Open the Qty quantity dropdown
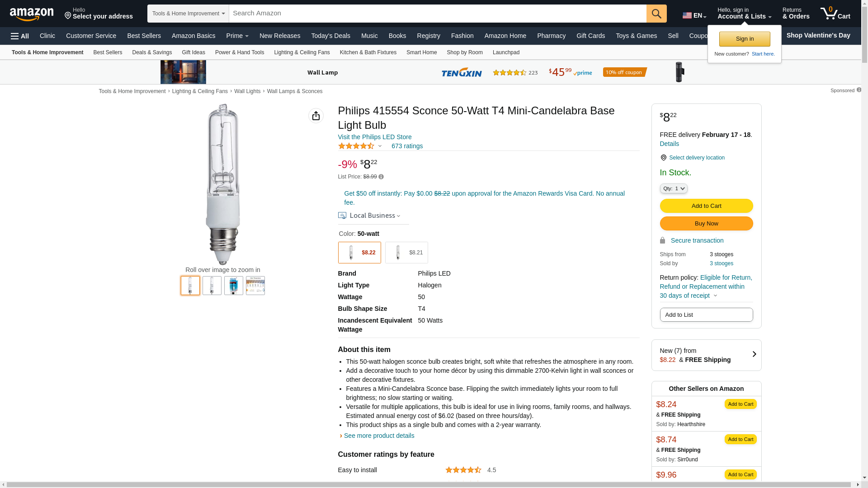 674,188
